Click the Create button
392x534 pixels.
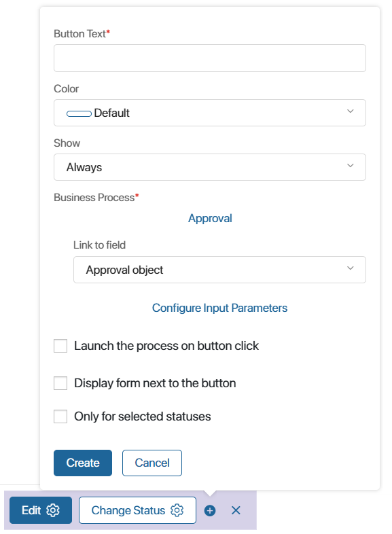(83, 463)
